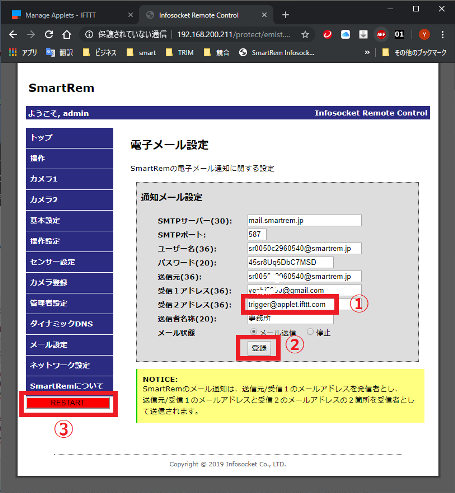Open the TRIM bookmark folder
The width and height of the screenshot is (455, 493).
click(180, 52)
